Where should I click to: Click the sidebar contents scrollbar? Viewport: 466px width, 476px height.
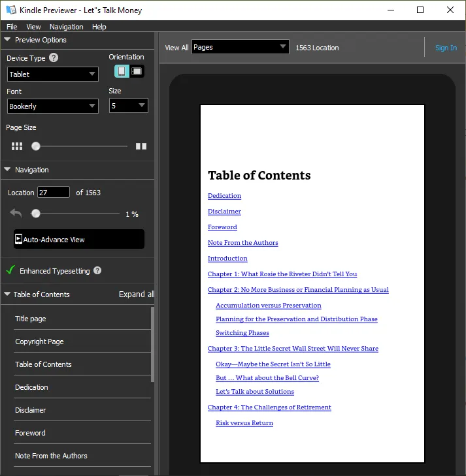(x=152, y=345)
